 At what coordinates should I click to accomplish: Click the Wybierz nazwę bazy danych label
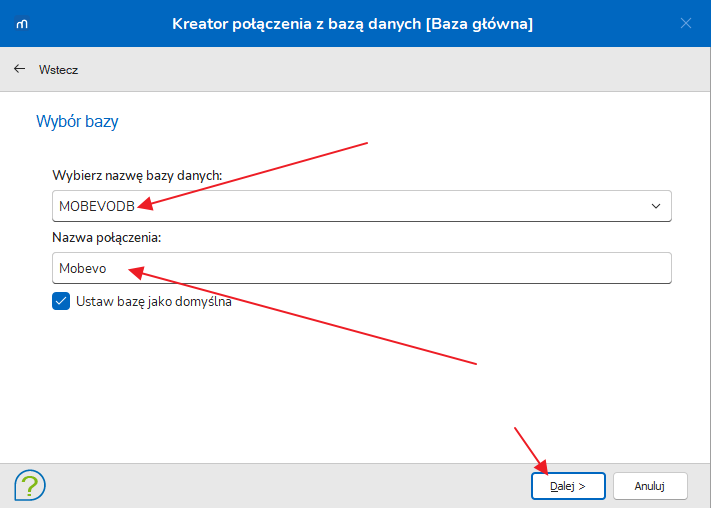click(x=137, y=176)
